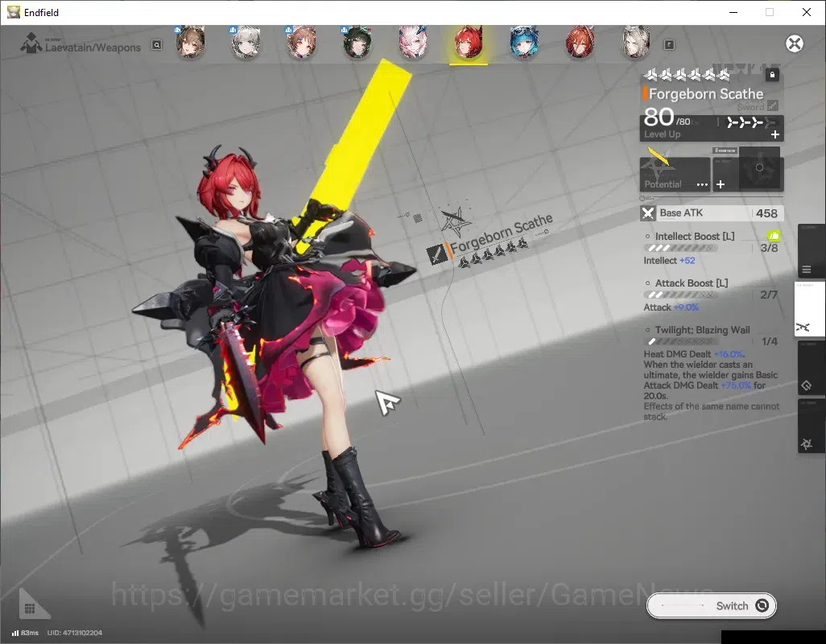Click the green thumbs-up recommended badge

774,236
